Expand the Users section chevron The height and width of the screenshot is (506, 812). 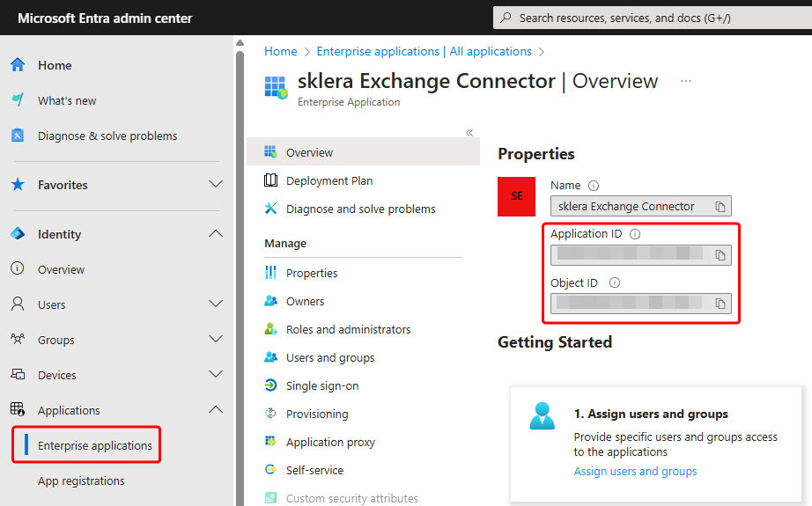pyautogui.click(x=216, y=304)
